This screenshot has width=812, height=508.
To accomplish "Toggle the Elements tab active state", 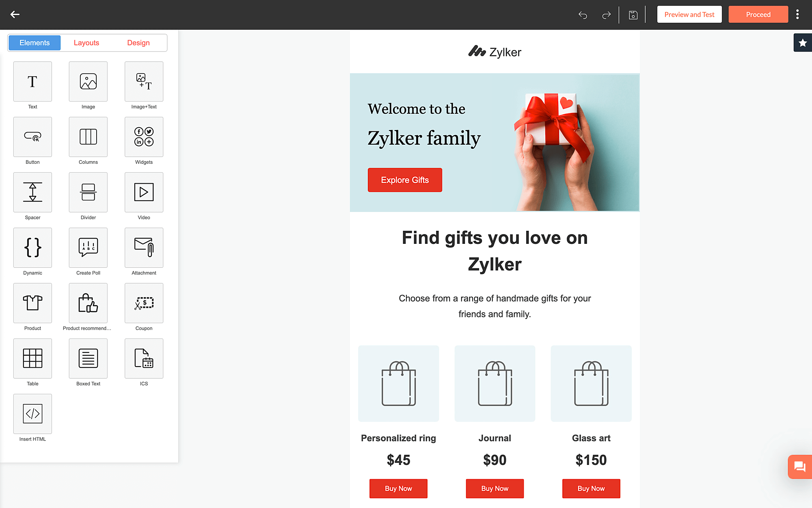I will (x=35, y=43).
